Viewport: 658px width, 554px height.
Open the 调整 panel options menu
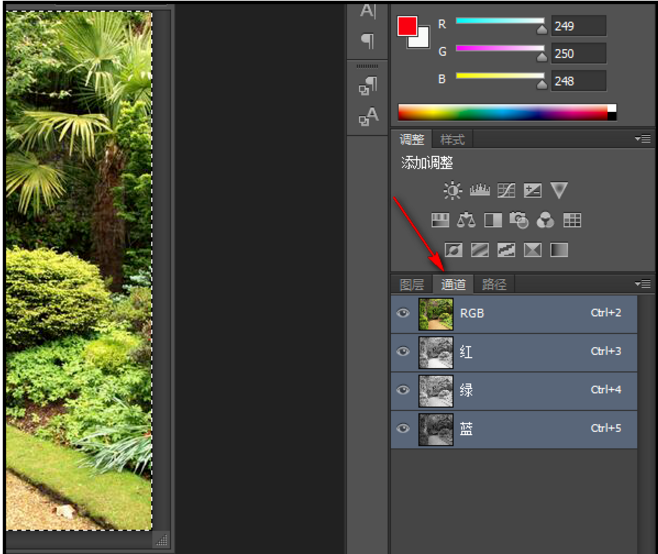643,138
